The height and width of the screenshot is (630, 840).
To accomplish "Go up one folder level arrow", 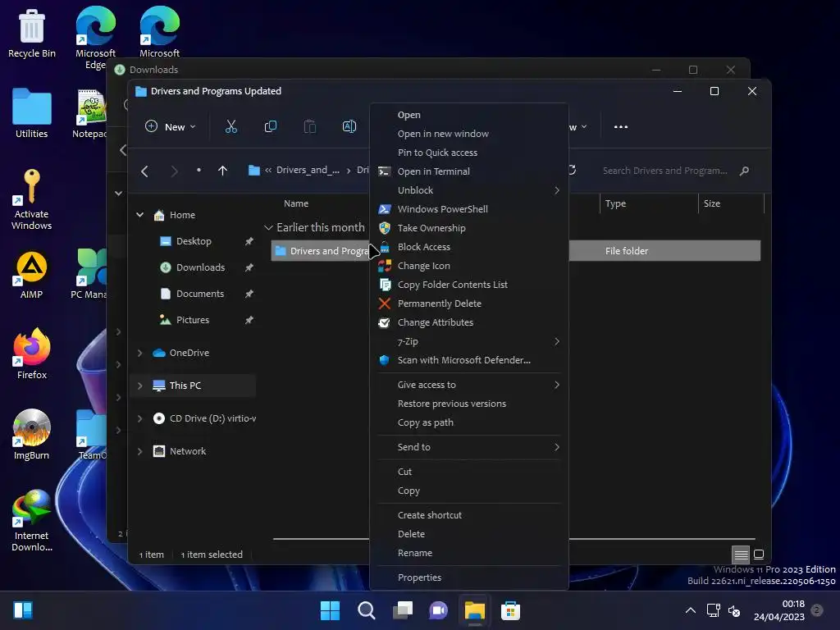I will point(223,171).
